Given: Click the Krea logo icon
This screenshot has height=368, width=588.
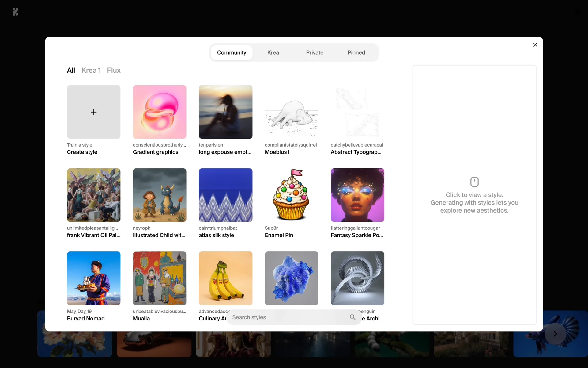Looking at the screenshot, I should pos(15,12).
